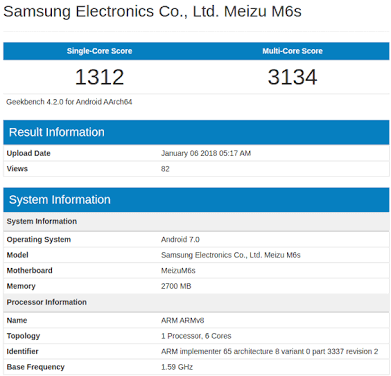
Task: Click the Upload Date label
Action: point(28,153)
